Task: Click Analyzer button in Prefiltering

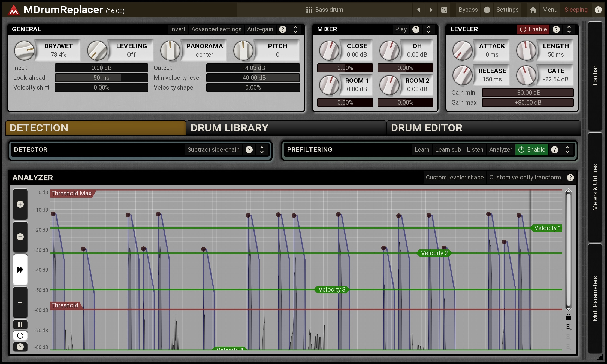Action: [500, 150]
